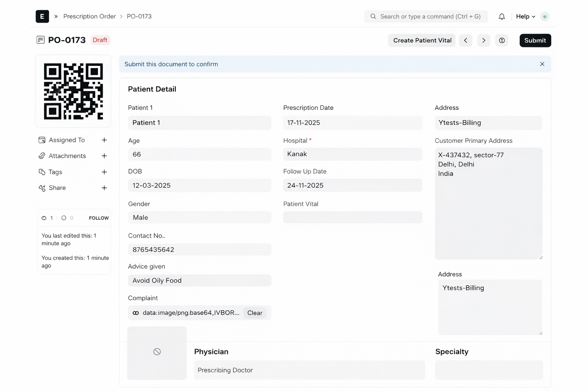Click the document icon beside PO-0173
588x392 pixels.
40,40
